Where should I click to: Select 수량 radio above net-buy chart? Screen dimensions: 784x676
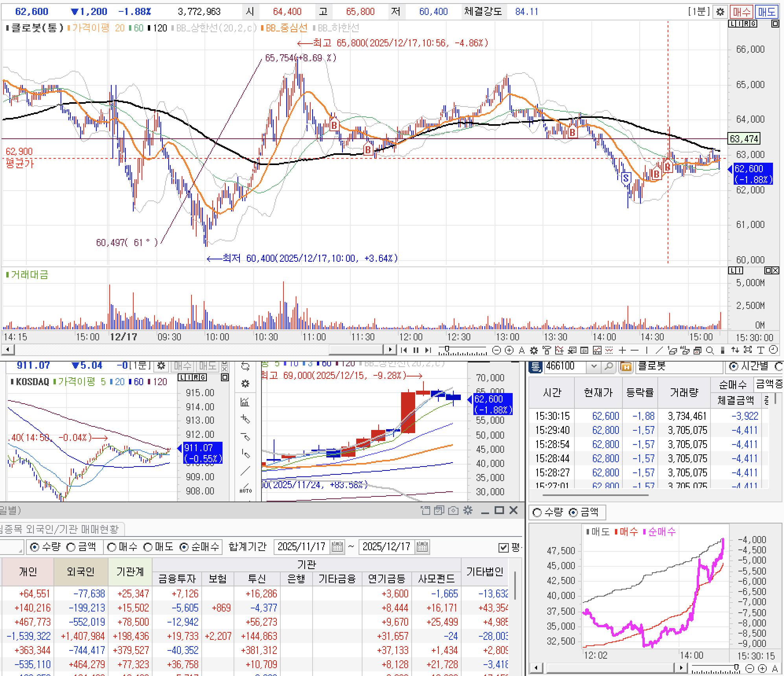[537, 513]
